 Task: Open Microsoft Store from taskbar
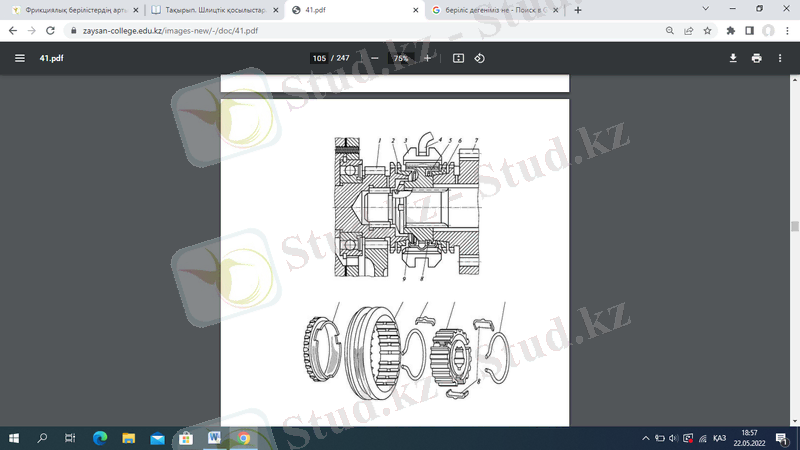point(186,438)
